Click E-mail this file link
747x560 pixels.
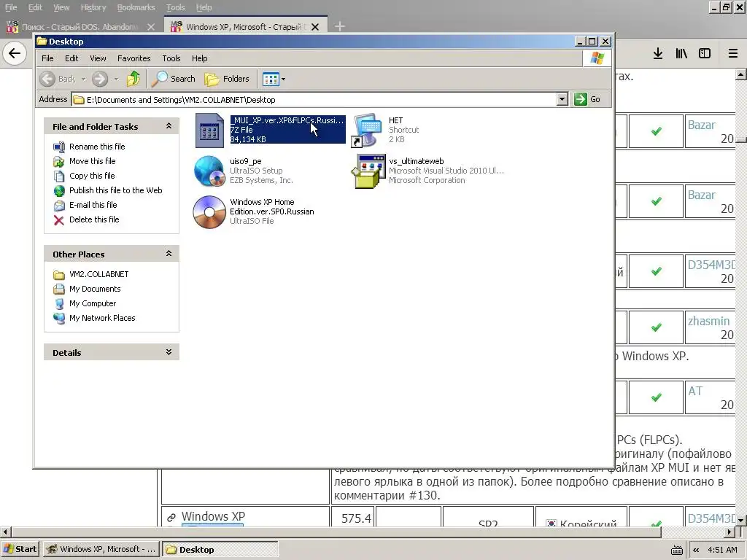(x=93, y=205)
